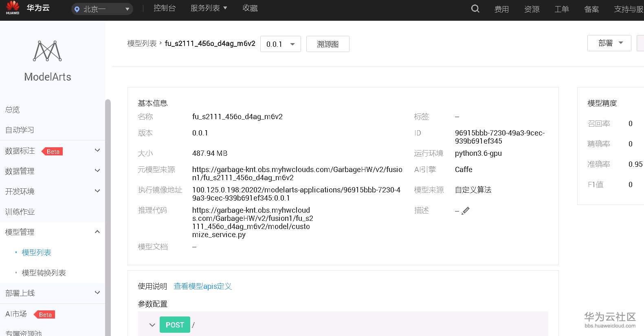
Task: Click the green POST method button
Action: (x=175, y=325)
